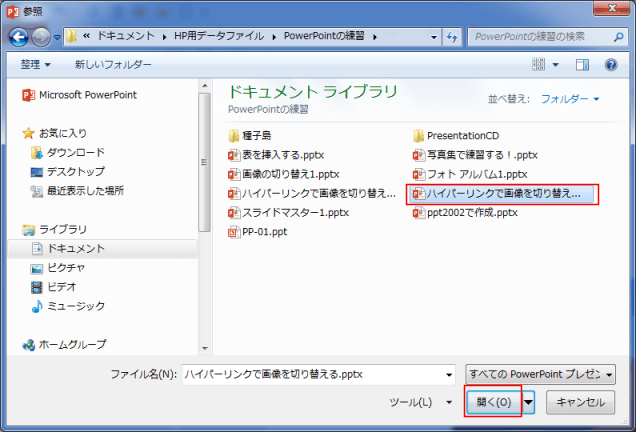Image resolution: width=636 pixels, height=432 pixels.
Task: Click the navigation pane scroll up arrow
Action: [x=204, y=86]
